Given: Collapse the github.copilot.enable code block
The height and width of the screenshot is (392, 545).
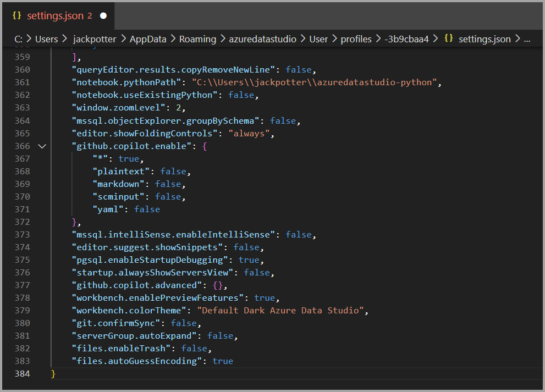Looking at the screenshot, I should point(42,146).
